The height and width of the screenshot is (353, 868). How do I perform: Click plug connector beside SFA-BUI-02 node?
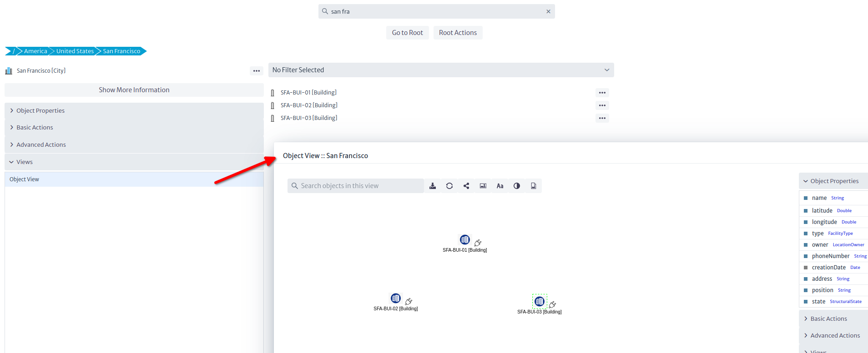(409, 301)
